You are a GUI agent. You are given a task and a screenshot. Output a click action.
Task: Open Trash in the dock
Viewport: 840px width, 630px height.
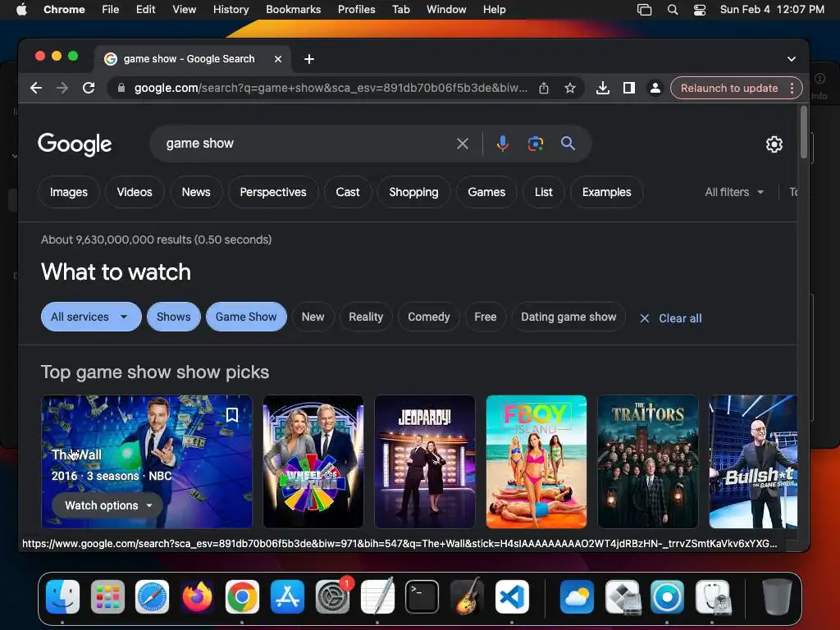(x=777, y=597)
